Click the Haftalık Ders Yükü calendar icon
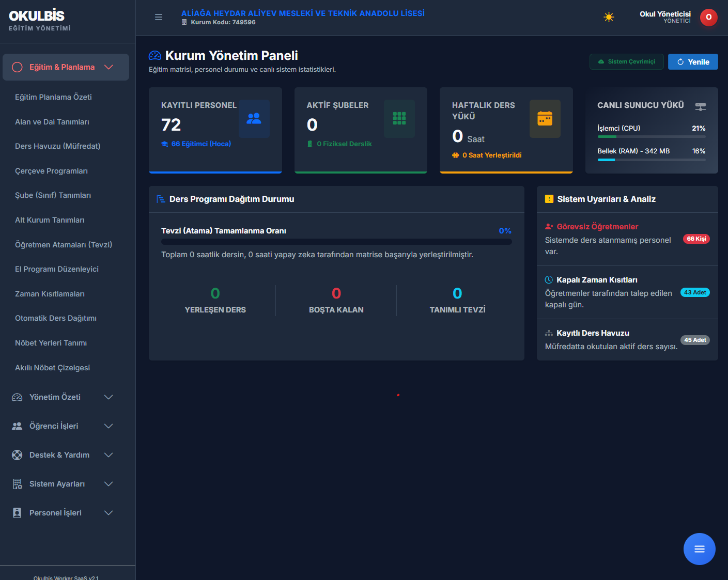The image size is (728, 580). click(x=545, y=118)
